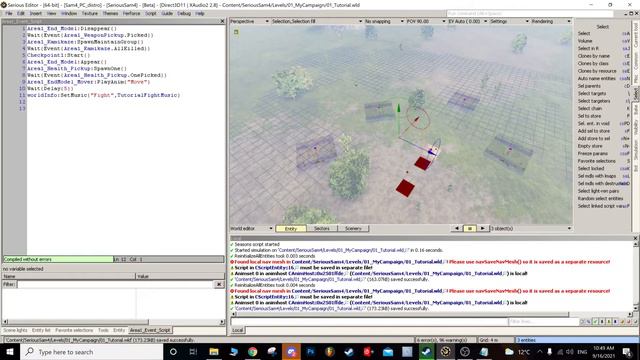Switch to Entity editing mode
Screen dimensions: 640x360
click(291, 229)
